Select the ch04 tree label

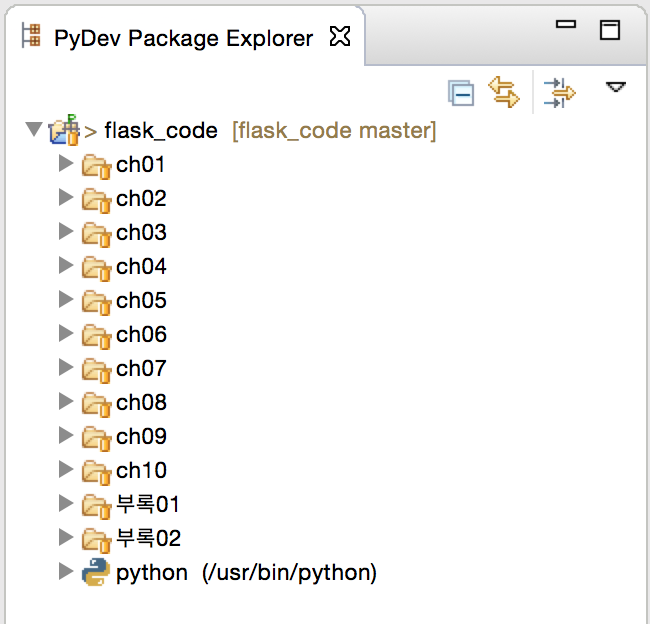141,267
